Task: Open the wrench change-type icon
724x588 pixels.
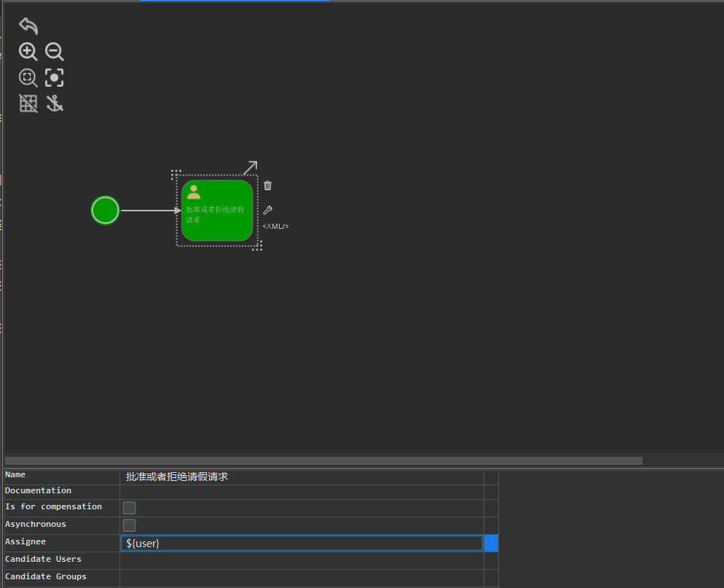Action: tap(267, 210)
